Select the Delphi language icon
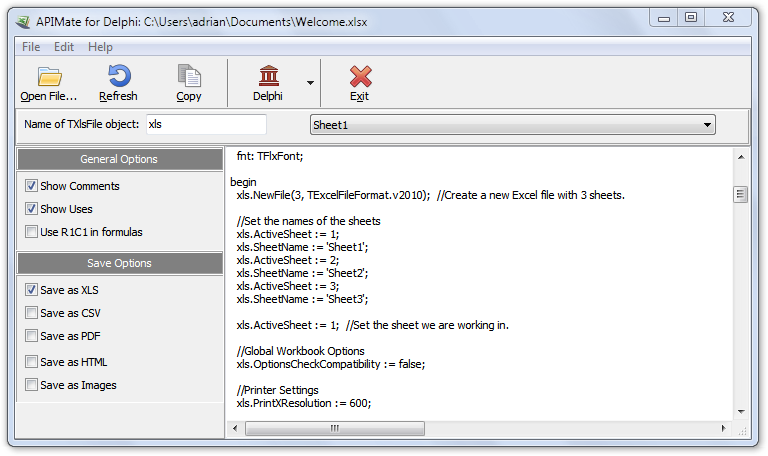 [x=267, y=77]
